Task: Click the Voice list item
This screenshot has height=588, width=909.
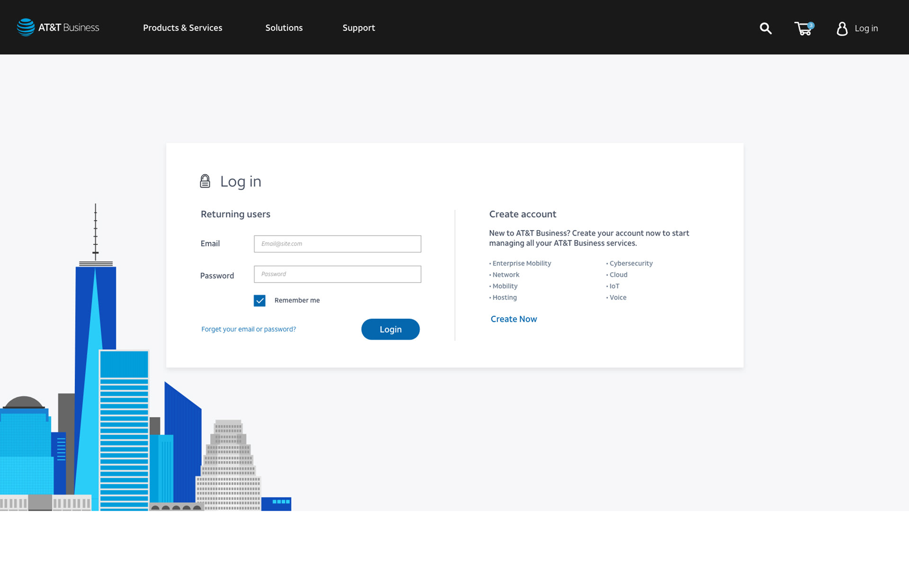Action: 618,297
